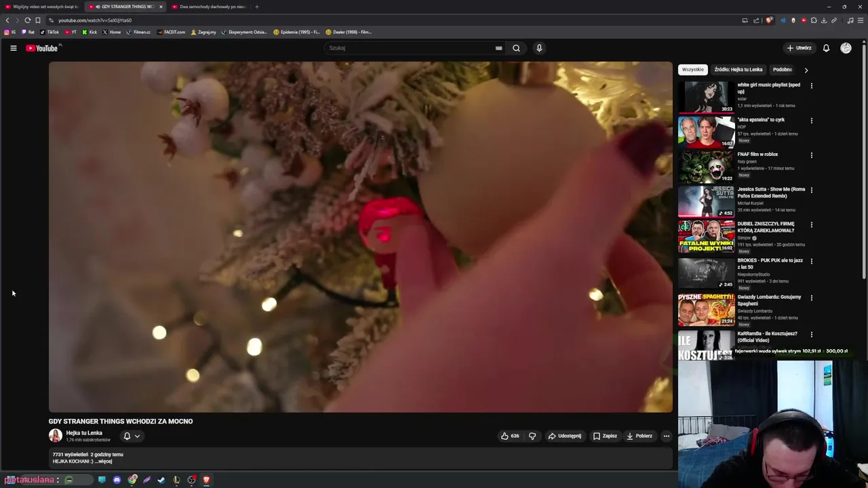Open Hejka tu Lenka channel avatar
Screen dimensions: 868x488
pos(56,436)
